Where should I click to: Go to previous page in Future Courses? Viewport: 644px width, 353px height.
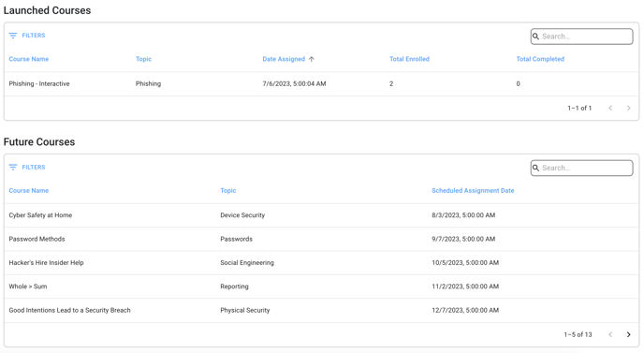610,334
